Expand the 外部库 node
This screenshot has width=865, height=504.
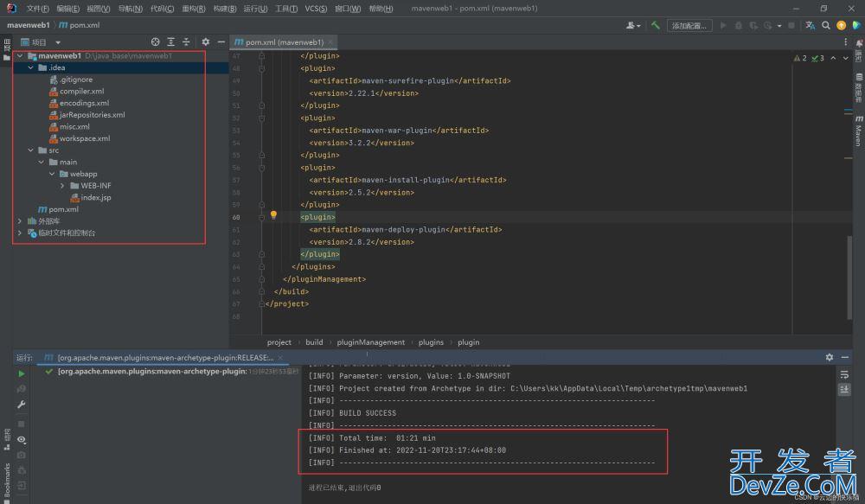coord(20,220)
